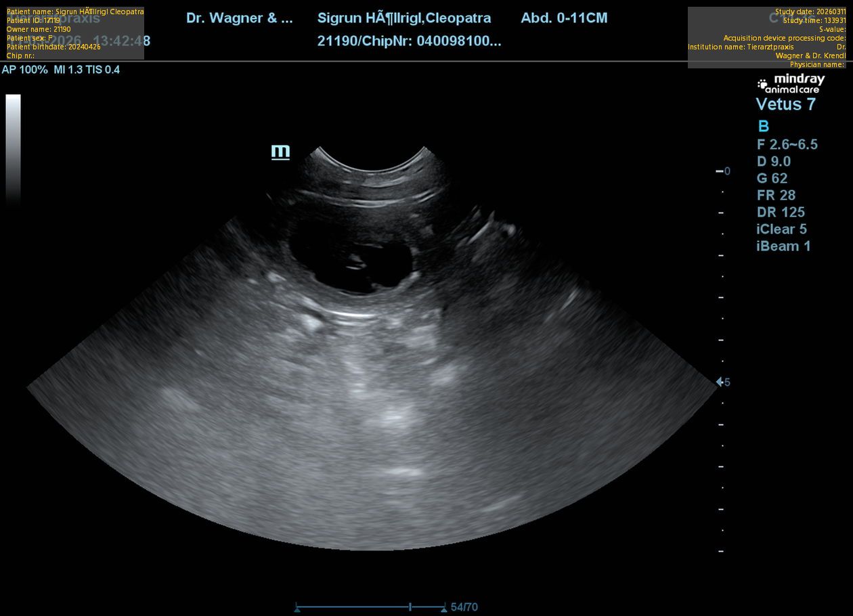The height and width of the screenshot is (616, 853).
Task: Click the probe orientation 'm' marker
Action: pyautogui.click(x=280, y=152)
